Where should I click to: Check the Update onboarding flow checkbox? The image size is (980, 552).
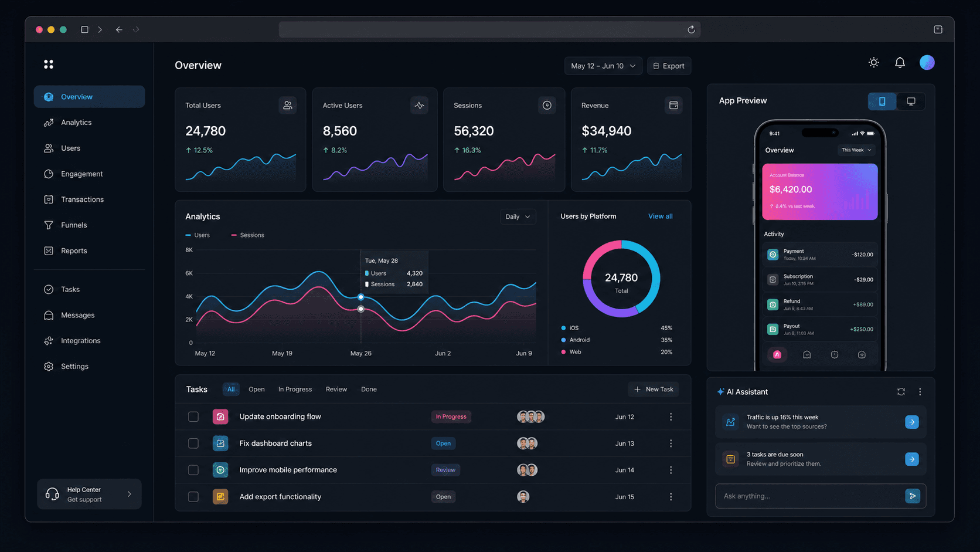[x=193, y=417]
